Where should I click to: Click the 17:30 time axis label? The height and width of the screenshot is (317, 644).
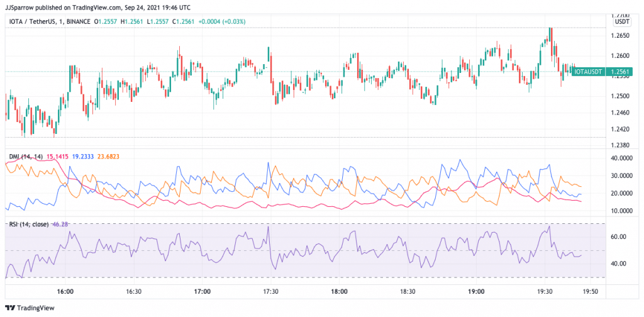point(270,292)
